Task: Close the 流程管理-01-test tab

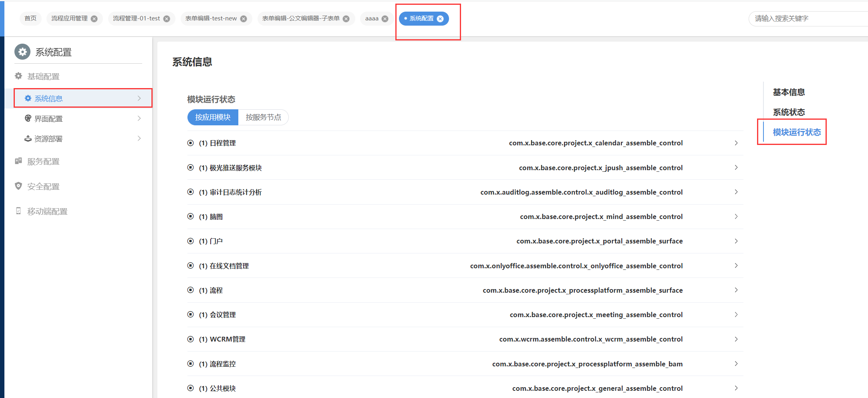Action: tap(167, 19)
